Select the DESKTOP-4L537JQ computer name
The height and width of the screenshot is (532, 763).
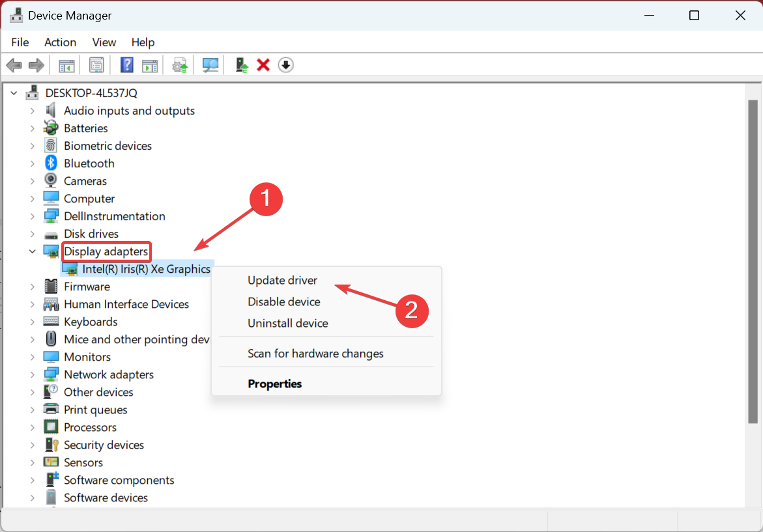91,92
